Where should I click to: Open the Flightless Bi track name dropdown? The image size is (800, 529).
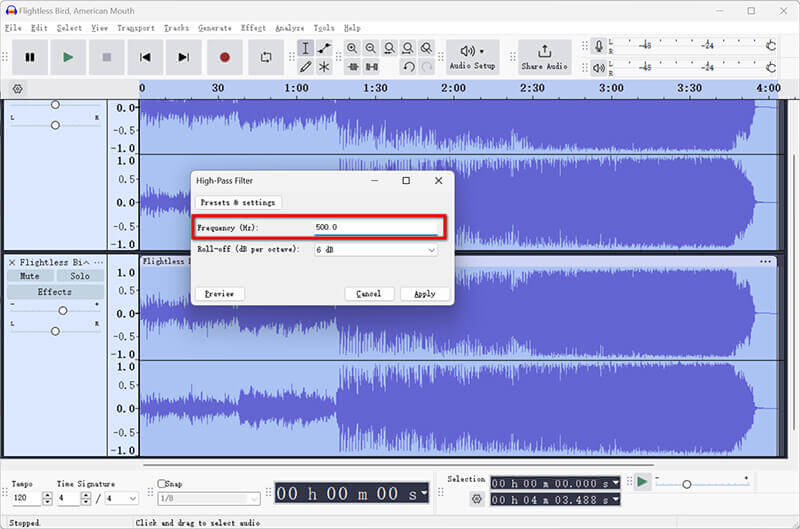[x=54, y=262]
